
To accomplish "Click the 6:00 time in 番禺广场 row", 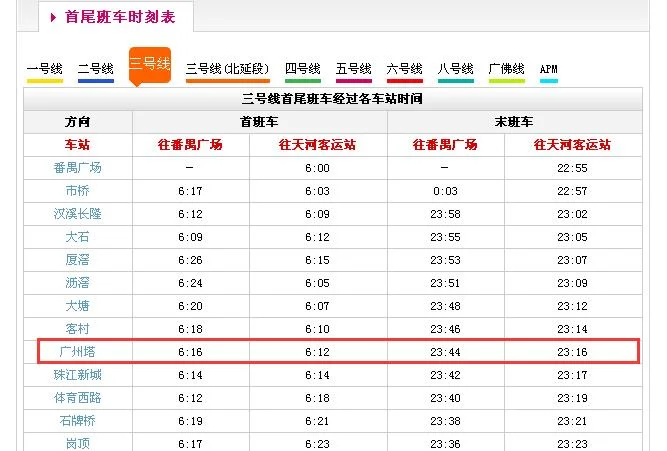I will point(317,168).
